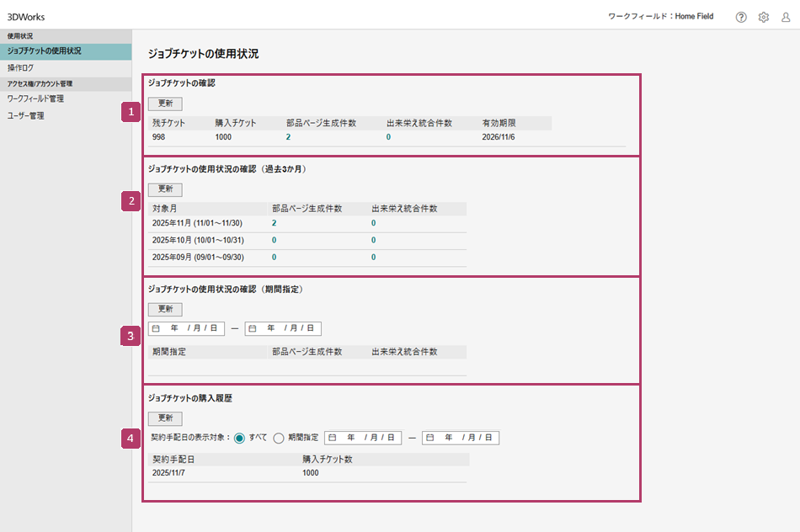The image size is (800, 532).
Task: Open ジョブチケットの使用状況 in sidebar
Action: coord(45,51)
